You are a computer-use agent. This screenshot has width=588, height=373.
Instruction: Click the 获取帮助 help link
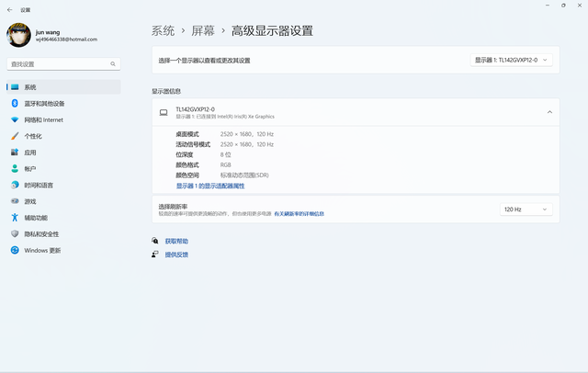coord(176,241)
